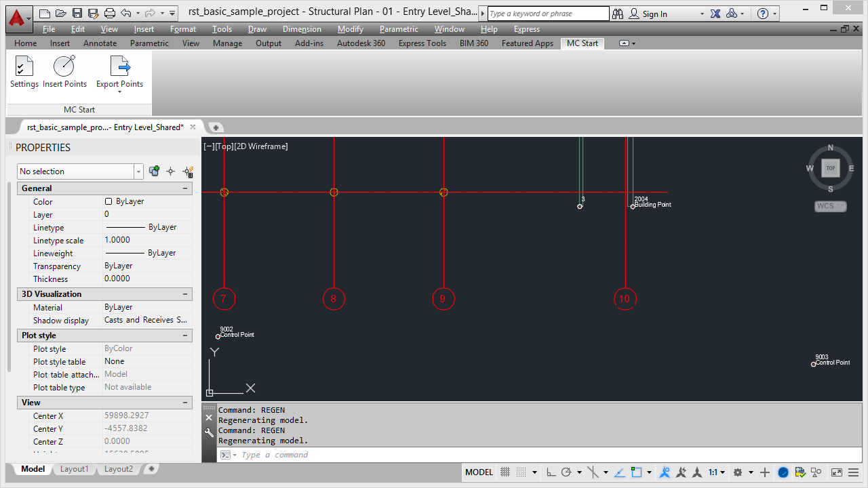The height and width of the screenshot is (488, 868).
Task: Collapse the Plot style section
Action: [184, 335]
